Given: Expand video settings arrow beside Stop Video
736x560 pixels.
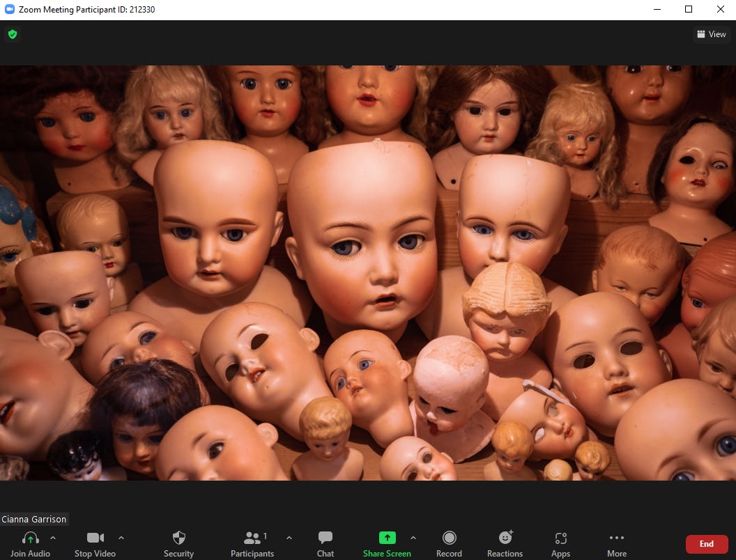Looking at the screenshot, I should (121, 538).
